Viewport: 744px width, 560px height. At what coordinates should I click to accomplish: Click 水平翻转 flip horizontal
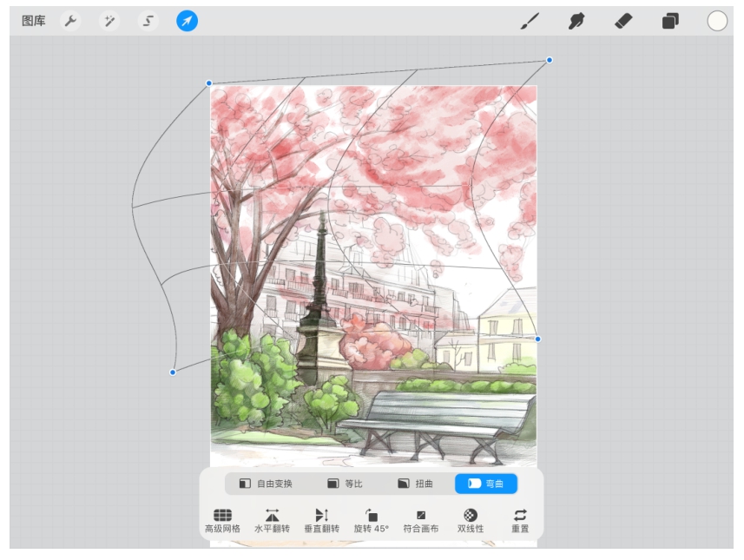click(272, 521)
